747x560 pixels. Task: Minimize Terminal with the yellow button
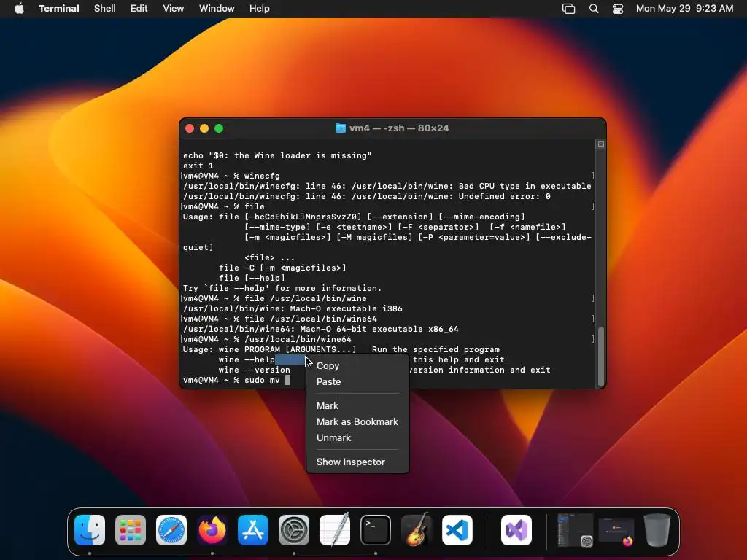204,128
